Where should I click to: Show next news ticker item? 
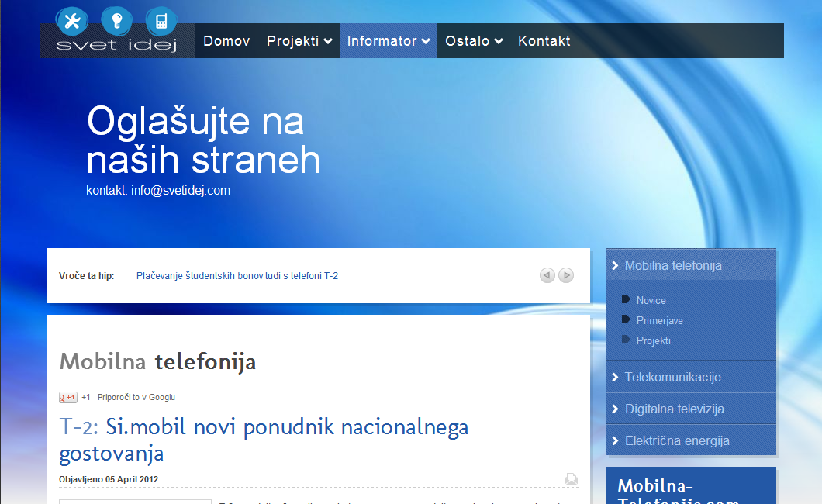(x=566, y=275)
